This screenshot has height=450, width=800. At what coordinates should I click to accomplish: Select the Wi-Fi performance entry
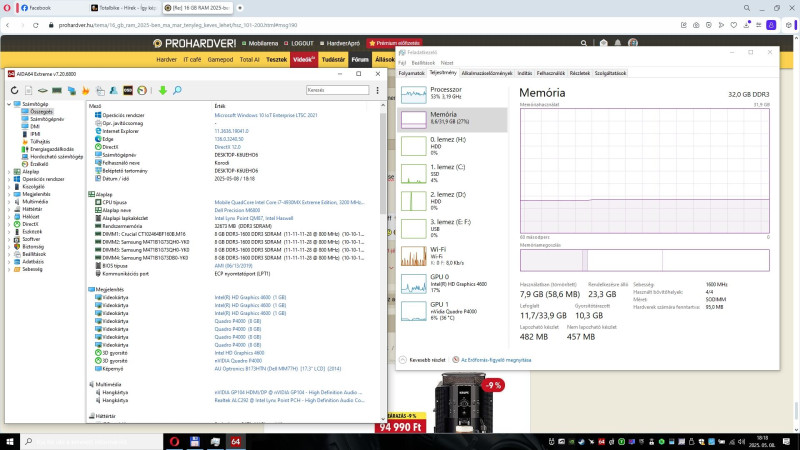pyautogui.click(x=452, y=256)
